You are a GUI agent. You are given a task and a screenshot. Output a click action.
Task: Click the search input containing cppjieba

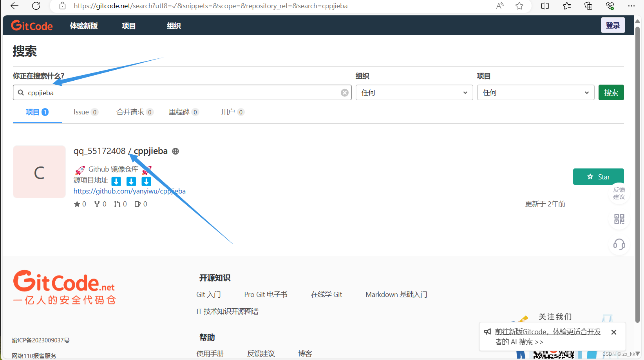(182, 93)
